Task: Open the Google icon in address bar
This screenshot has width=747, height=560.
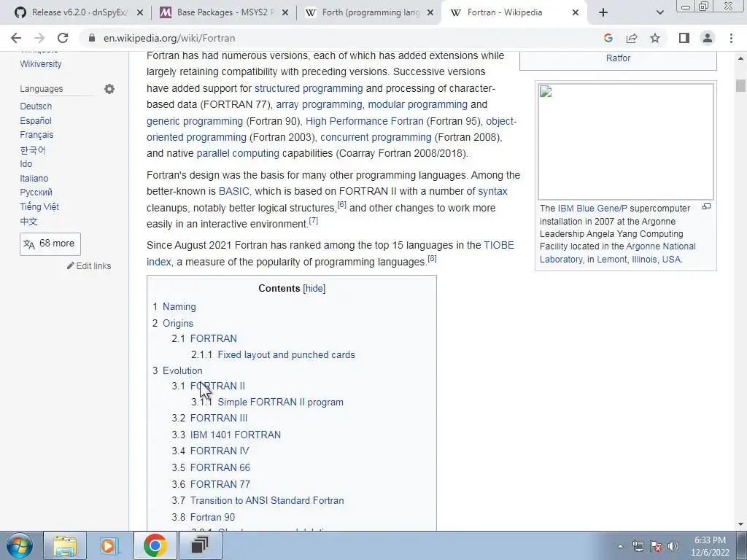Action: tap(608, 38)
